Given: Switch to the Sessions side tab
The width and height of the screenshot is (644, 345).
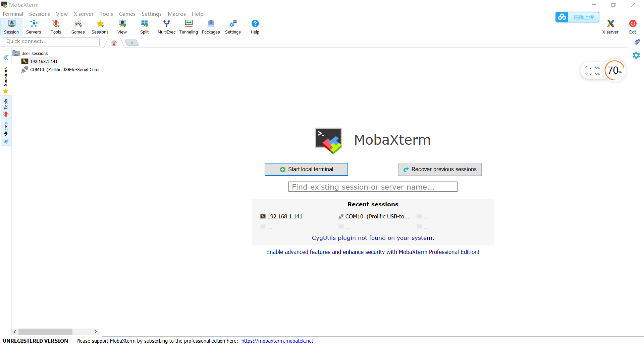Looking at the screenshot, I should click(x=6, y=80).
